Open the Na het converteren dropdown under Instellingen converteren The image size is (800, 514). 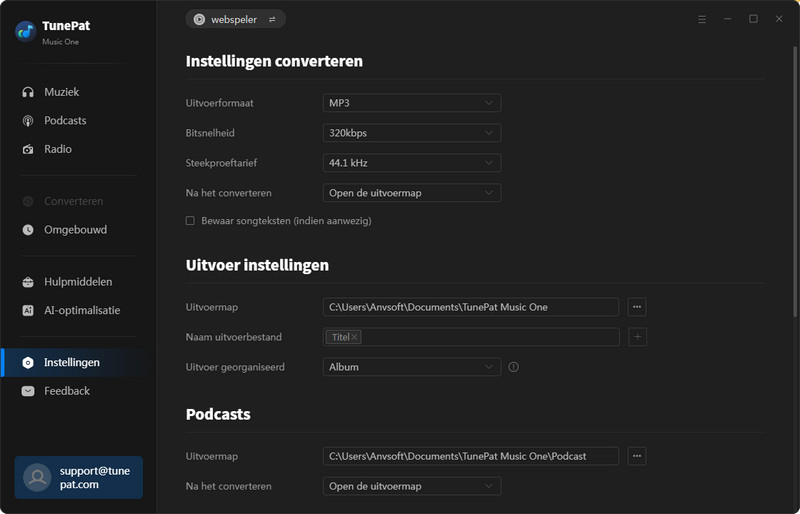412,193
